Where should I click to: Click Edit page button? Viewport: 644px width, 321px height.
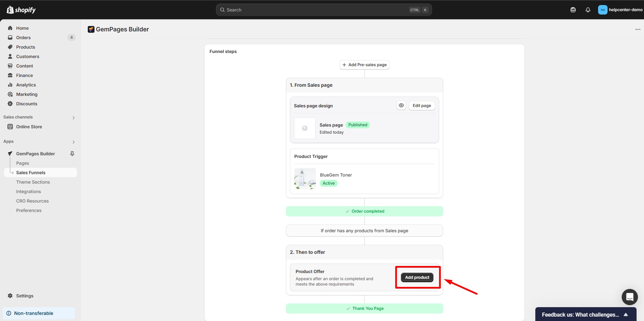422,106
